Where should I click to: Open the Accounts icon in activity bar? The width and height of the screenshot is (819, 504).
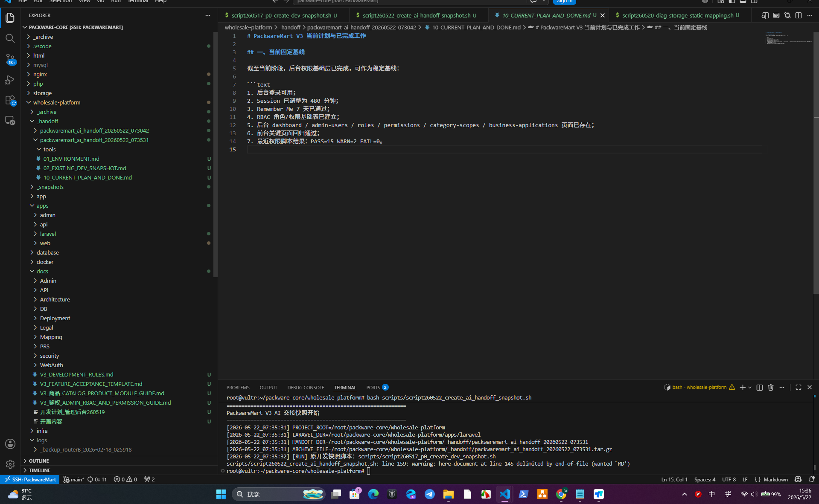tap(10, 444)
